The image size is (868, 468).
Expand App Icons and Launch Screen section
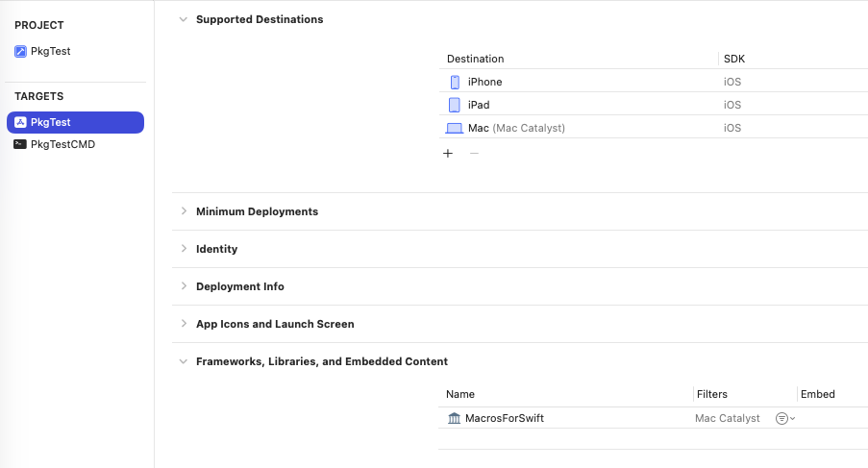click(183, 324)
